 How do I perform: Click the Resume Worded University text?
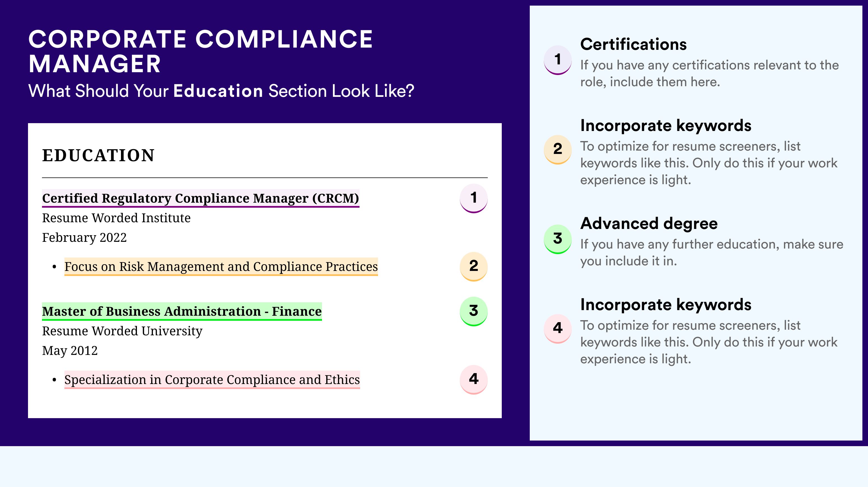click(122, 331)
